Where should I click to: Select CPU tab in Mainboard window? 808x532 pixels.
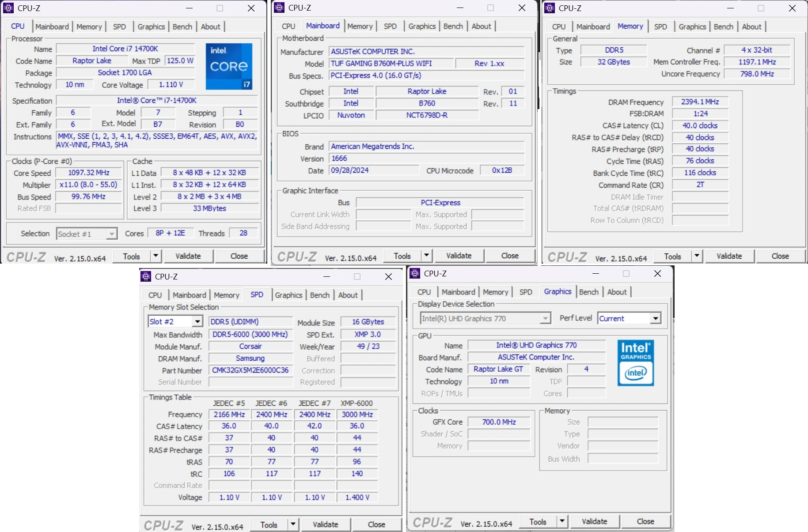[x=288, y=26]
